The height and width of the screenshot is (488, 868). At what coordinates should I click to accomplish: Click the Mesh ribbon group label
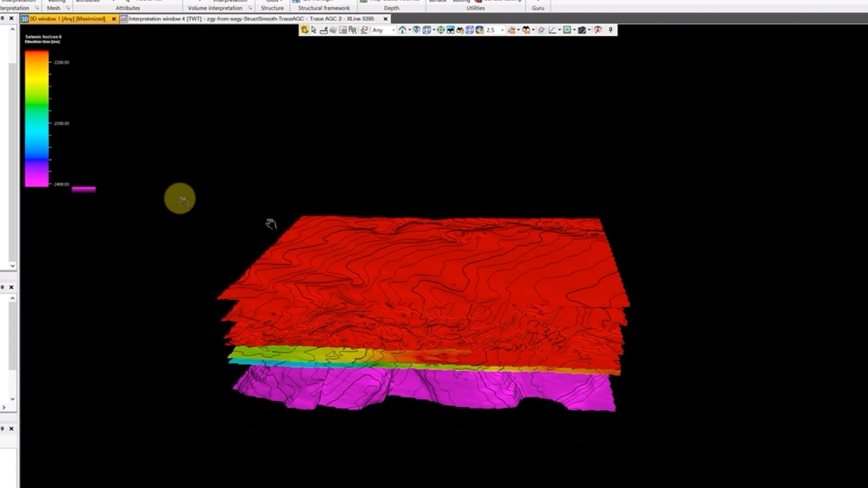coord(54,8)
